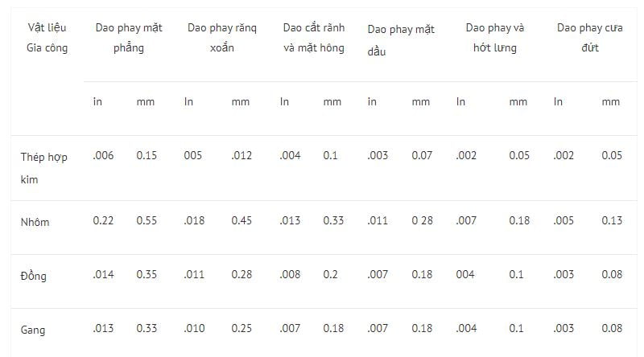Click the "Dao phay cưa đứt" column header
Screen dimensions: 644x357
(589, 38)
